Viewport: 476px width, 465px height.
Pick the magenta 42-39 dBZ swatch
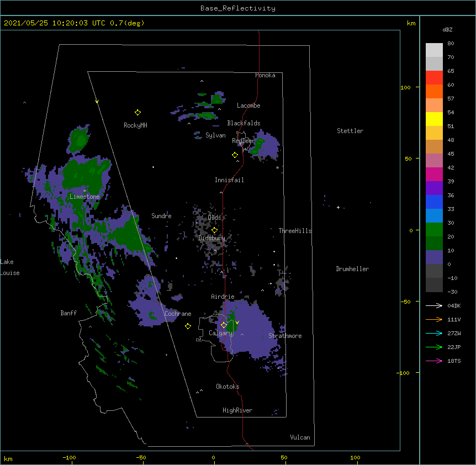434,174
